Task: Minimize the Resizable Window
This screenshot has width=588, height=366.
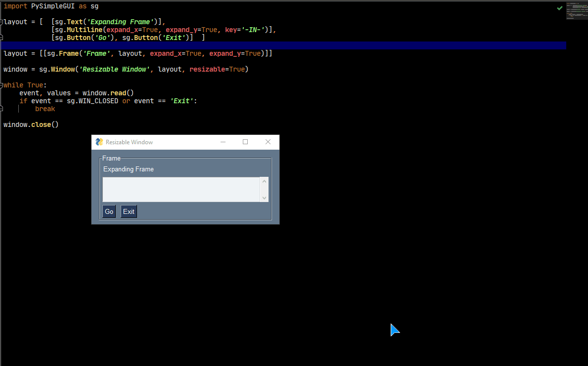Action: (223, 142)
